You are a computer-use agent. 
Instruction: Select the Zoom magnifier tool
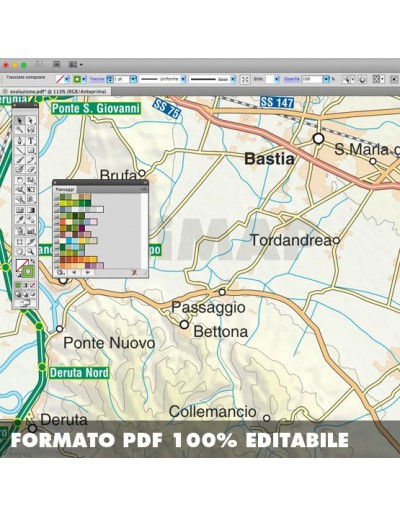(x=30, y=251)
